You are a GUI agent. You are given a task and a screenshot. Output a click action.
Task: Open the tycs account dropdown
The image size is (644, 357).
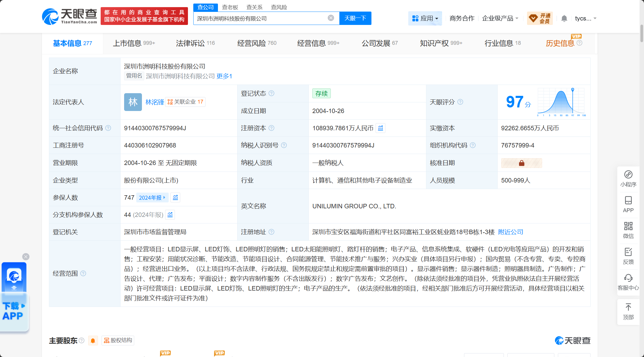click(585, 18)
